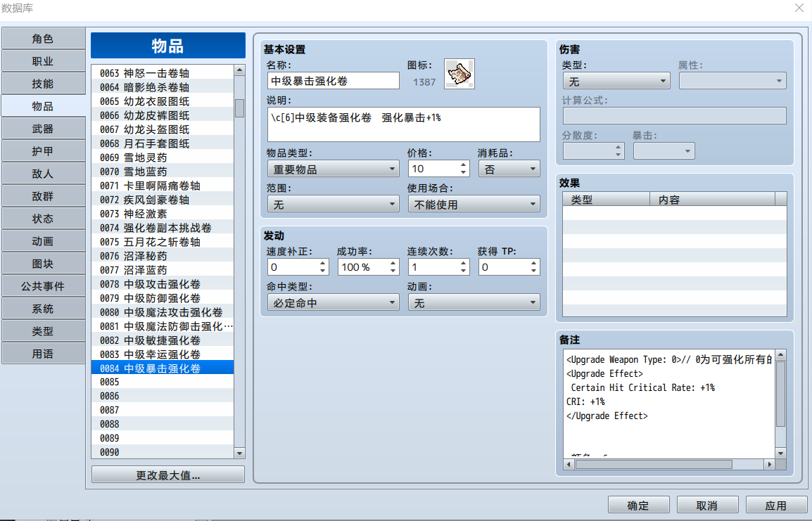Expand the 使用场合 dropdown showing 不能使用
This screenshot has width=812, height=521.
click(474, 205)
